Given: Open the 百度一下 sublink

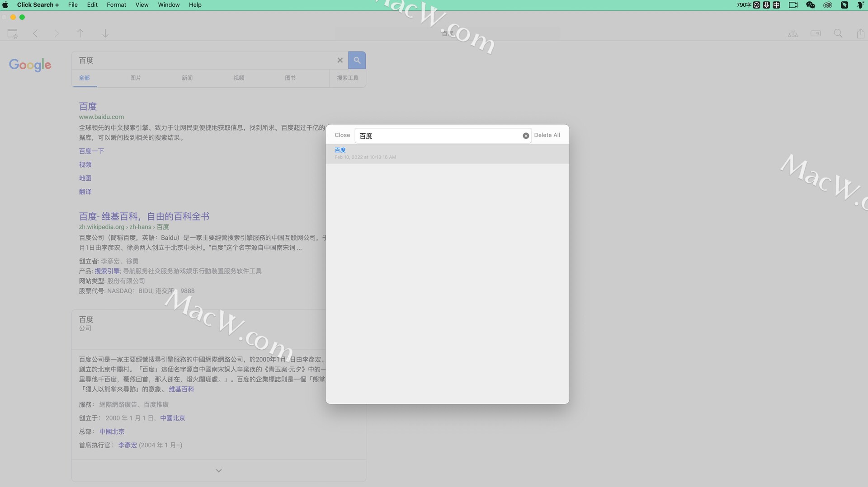Looking at the screenshot, I should click(x=91, y=151).
